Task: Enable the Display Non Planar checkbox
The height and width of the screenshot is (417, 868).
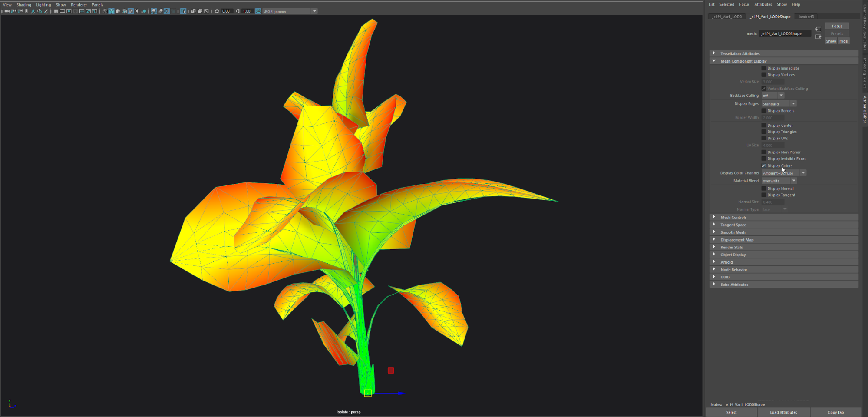Action: click(764, 152)
